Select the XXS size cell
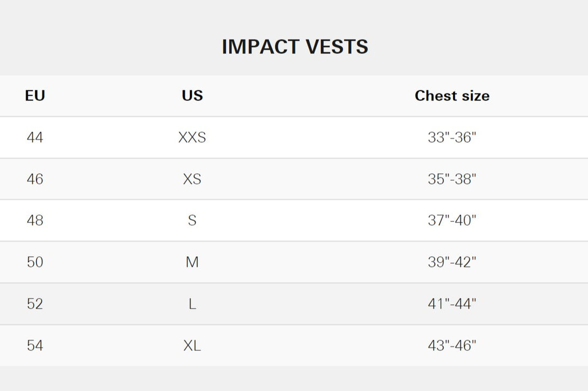 [x=192, y=138]
